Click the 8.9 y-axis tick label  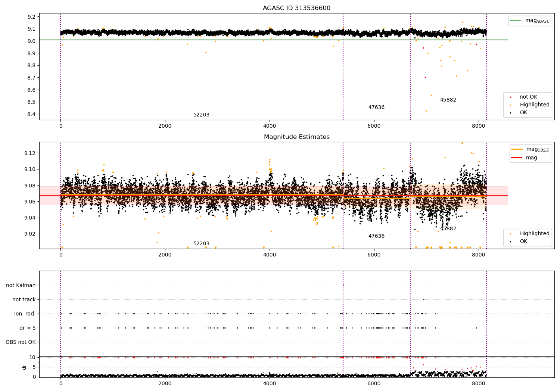point(31,53)
